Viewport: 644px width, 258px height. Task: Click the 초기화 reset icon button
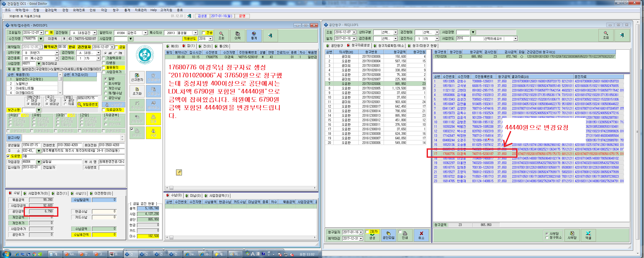click(x=137, y=91)
